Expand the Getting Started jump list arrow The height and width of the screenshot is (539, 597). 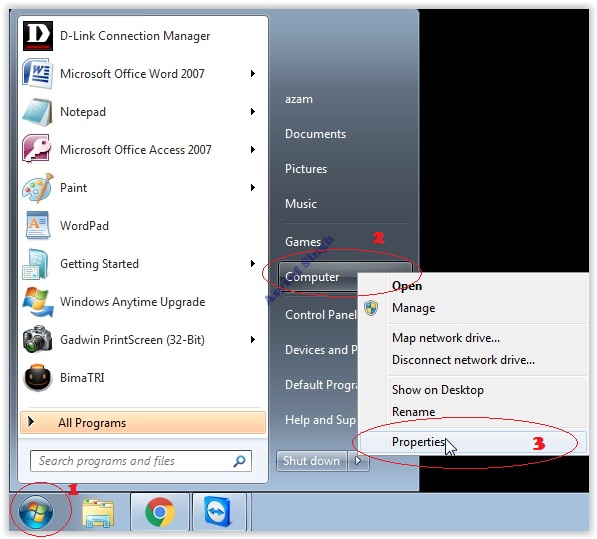252,263
